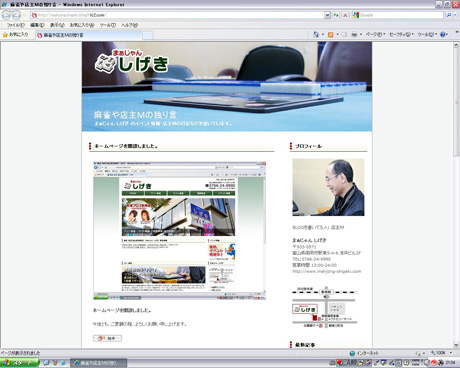Open the zoom level 100% control
This screenshot has width=460, height=368.
tap(441, 353)
